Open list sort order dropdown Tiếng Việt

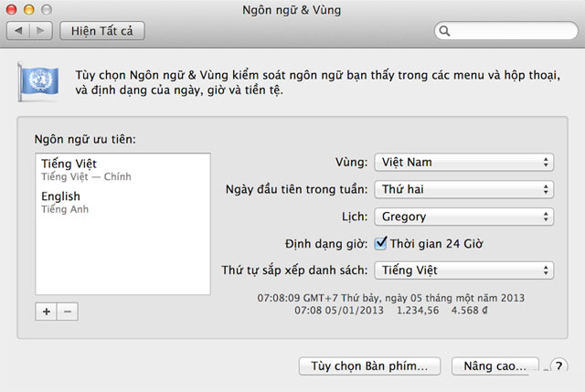coord(463,270)
